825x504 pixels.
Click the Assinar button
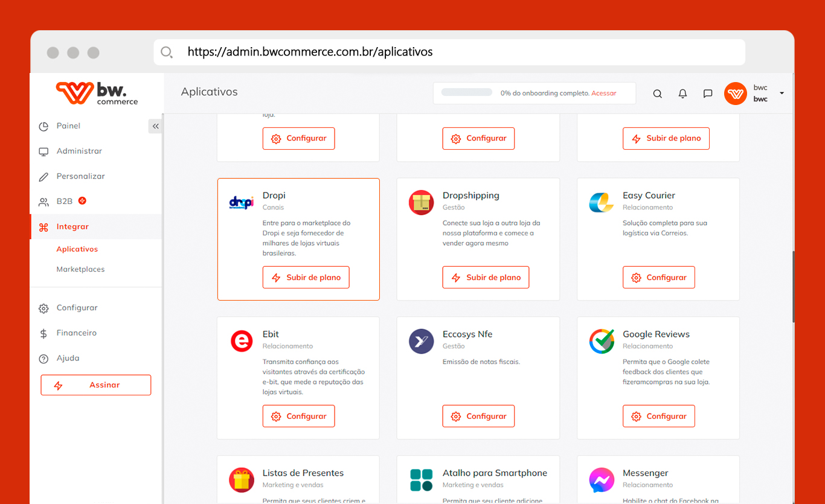(96, 385)
